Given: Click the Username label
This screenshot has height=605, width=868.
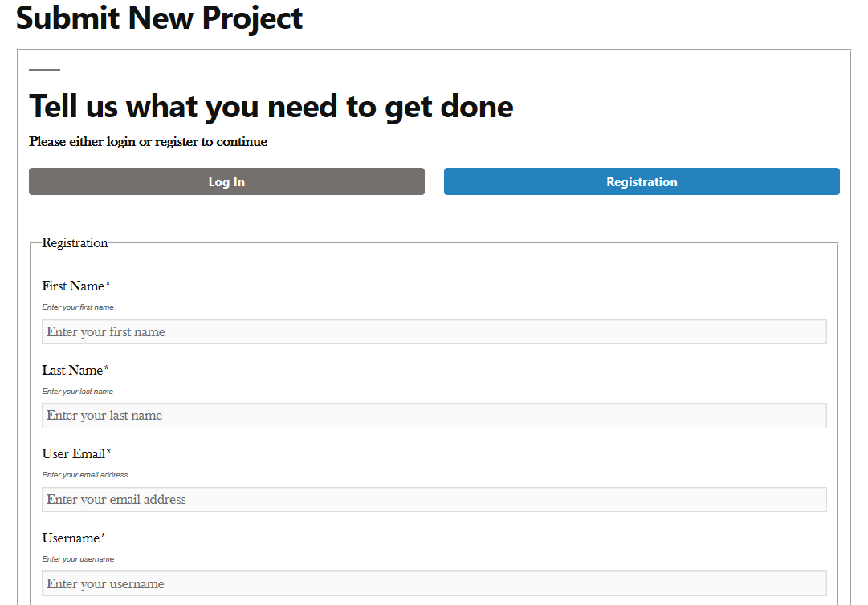Looking at the screenshot, I should 71,538.
